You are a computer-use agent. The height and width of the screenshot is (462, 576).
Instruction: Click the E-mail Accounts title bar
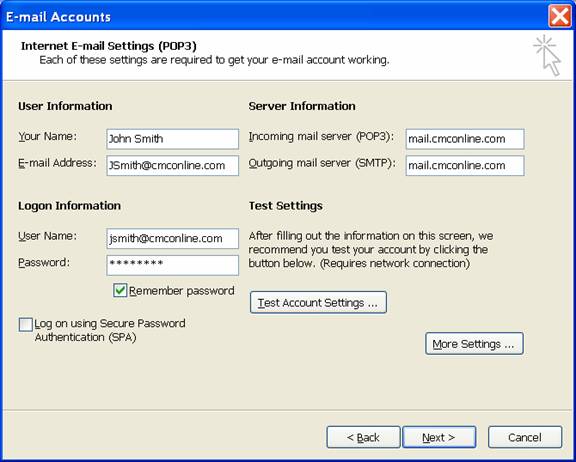coord(274,17)
